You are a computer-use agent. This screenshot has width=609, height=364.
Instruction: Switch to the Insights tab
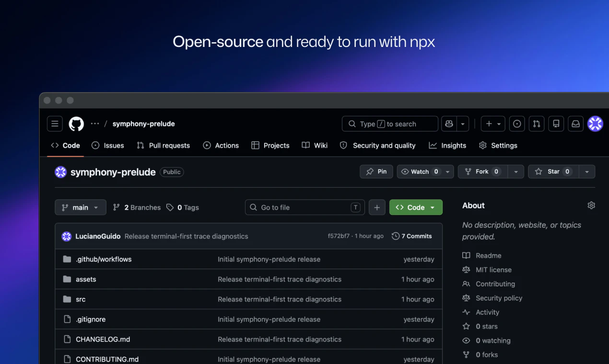(x=447, y=146)
